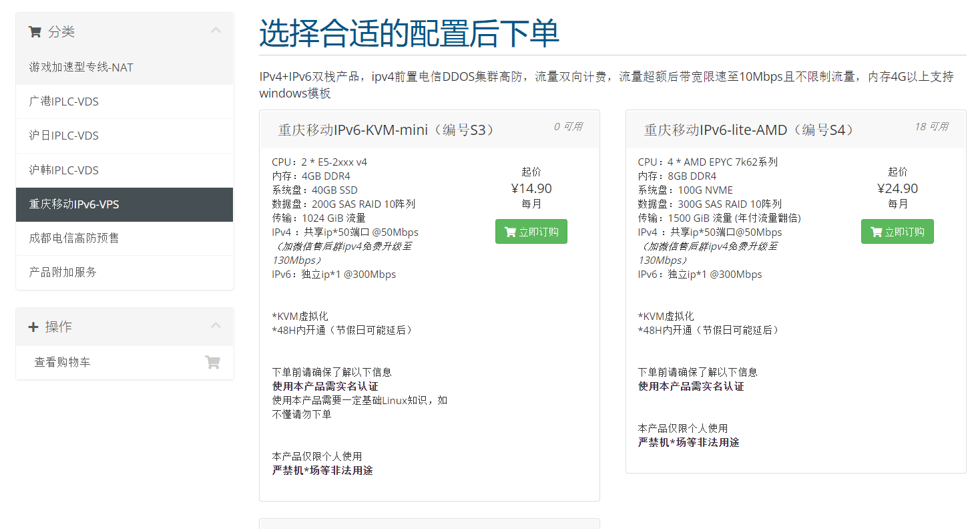This screenshot has width=980, height=529.
Task: Click the cart icon on the 查看购物车 row
Action: click(212, 361)
